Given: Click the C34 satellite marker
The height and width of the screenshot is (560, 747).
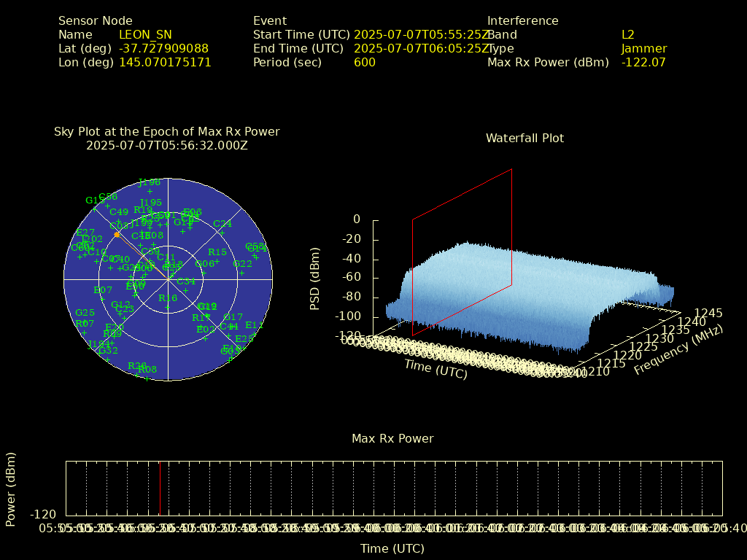Looking at the screenshot, I should (186, 290).
